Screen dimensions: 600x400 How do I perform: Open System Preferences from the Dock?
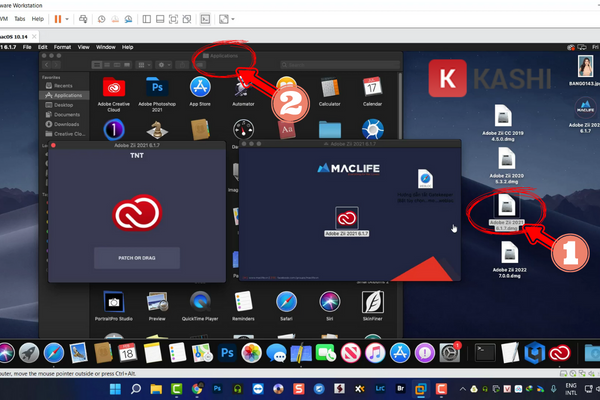point(449,353)
